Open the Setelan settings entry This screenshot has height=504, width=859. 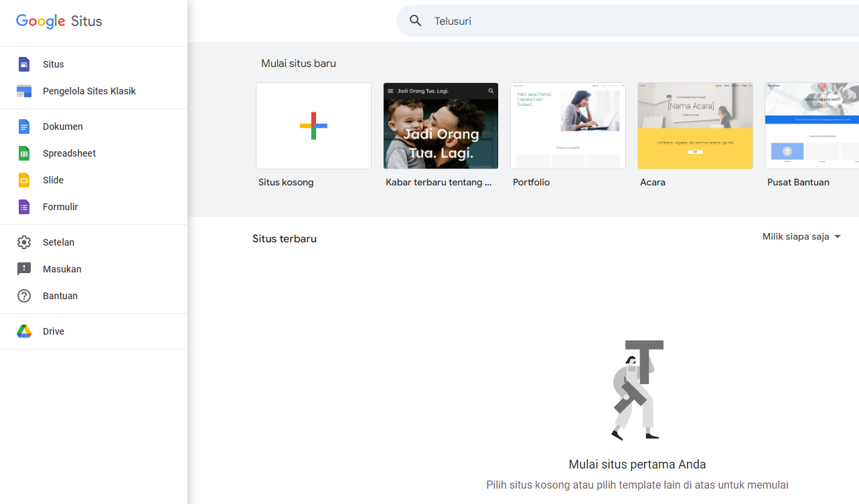94,242
